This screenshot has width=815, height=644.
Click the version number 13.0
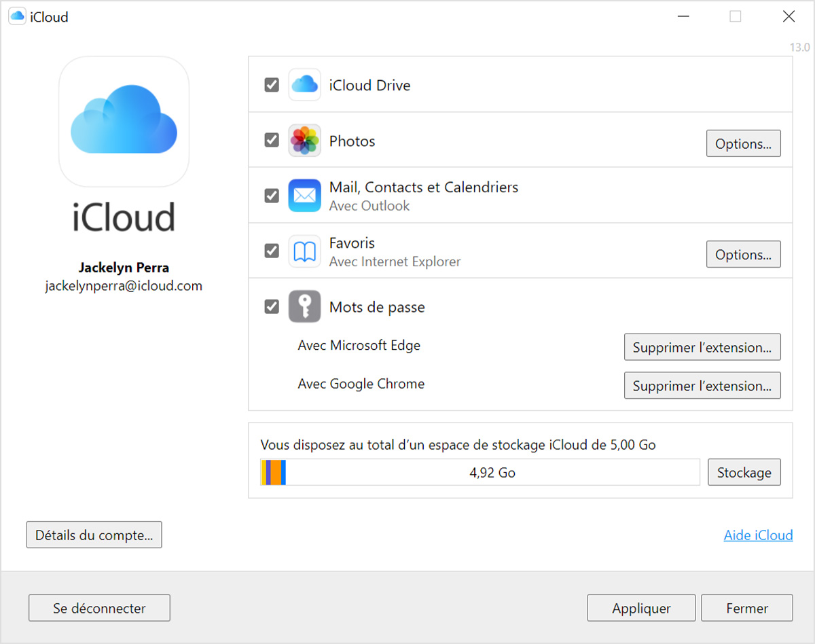pos(799,48)
